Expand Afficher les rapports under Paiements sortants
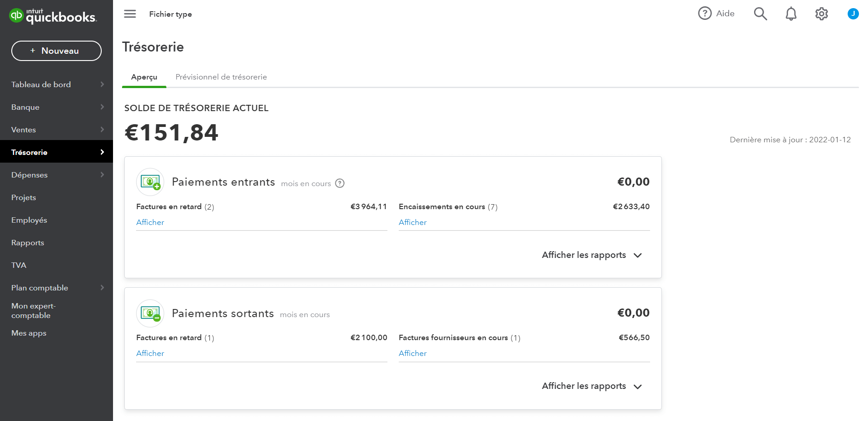 [x=592, y=386]
